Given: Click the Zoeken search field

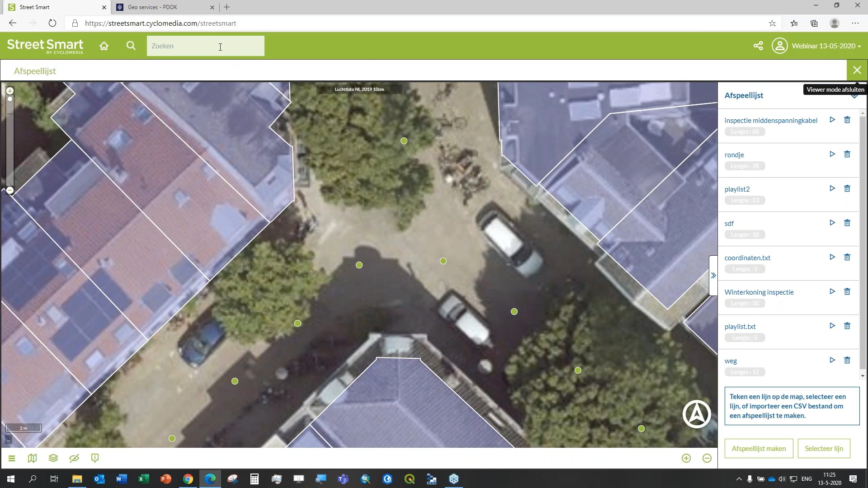Looking at the screenshot, I should pos(205,46).
